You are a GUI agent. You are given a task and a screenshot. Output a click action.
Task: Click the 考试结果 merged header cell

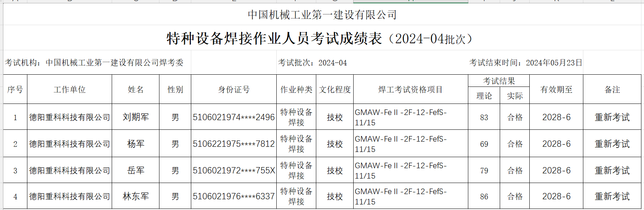(x=499, y=81)
